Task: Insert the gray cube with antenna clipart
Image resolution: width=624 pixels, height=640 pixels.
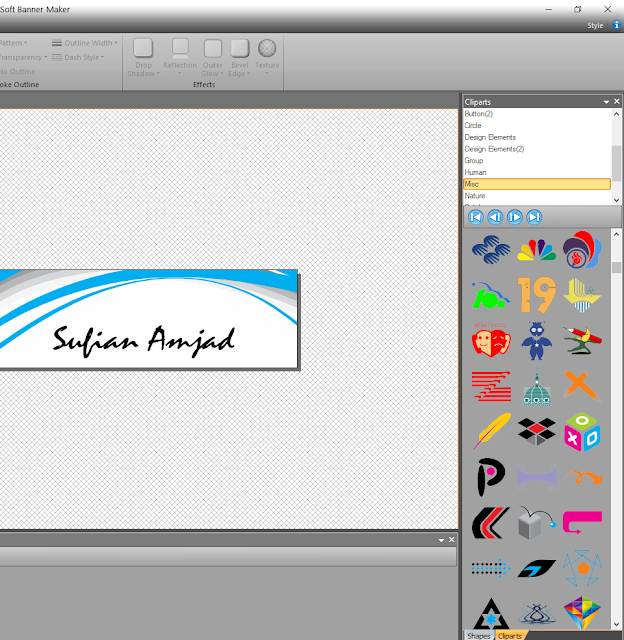Action: pos(536,523)
